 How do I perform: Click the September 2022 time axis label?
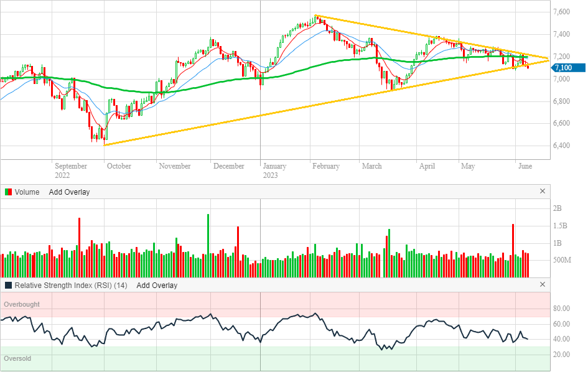[x=71, y=170]
